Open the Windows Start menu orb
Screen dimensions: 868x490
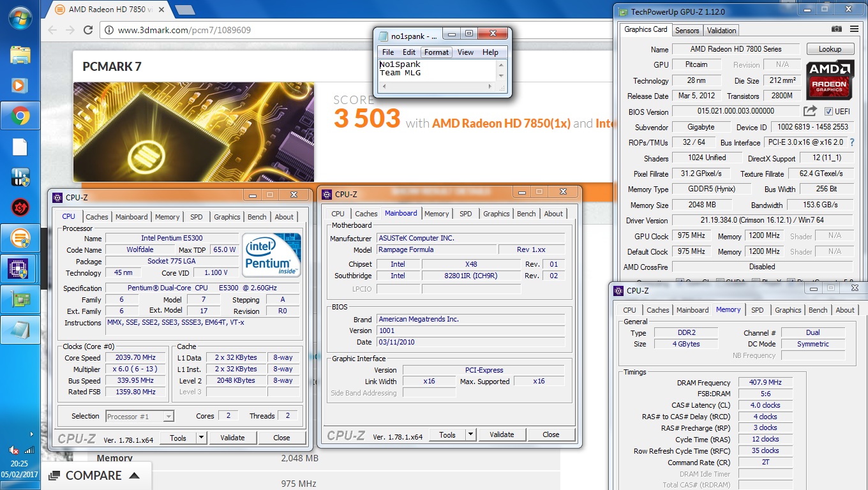(x=20, y=19)
